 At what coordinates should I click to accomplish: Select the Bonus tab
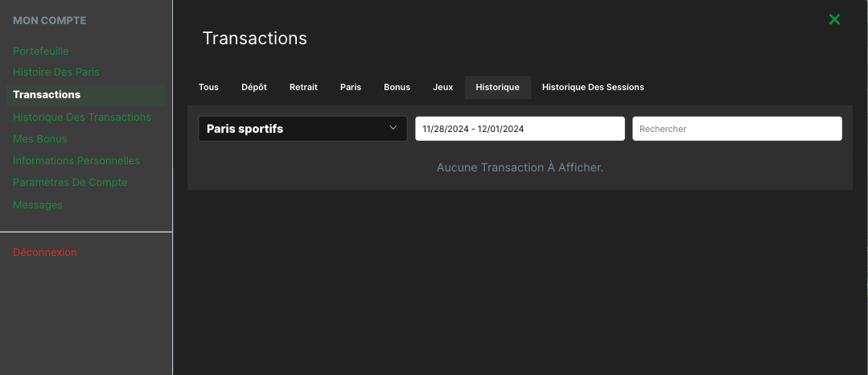point(397,87)
